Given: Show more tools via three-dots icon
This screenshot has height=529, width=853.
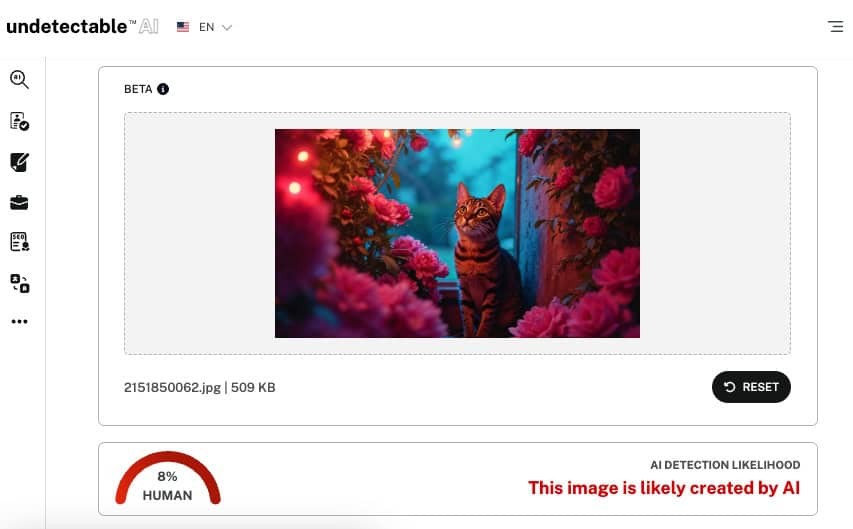Looking at the screenshot, I should [20, 321].
